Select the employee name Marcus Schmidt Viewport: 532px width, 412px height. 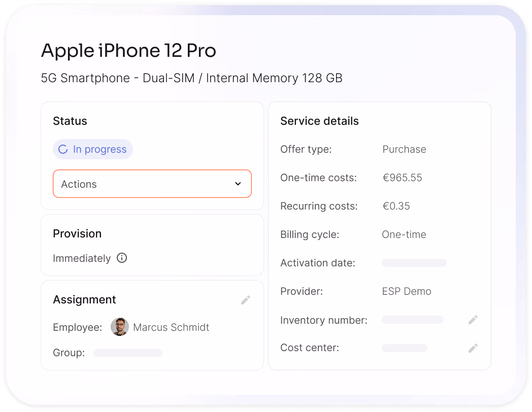(x=171, y=327)
